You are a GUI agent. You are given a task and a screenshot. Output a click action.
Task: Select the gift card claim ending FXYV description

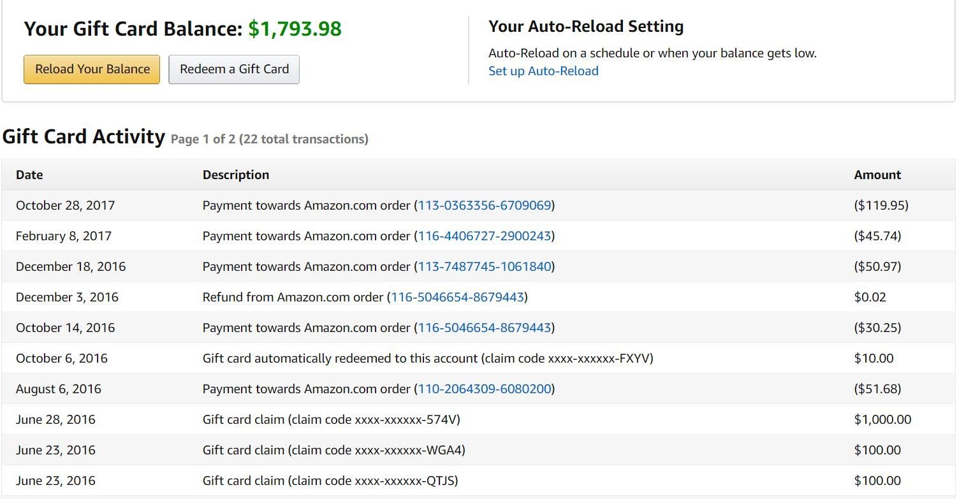(428, 358)
